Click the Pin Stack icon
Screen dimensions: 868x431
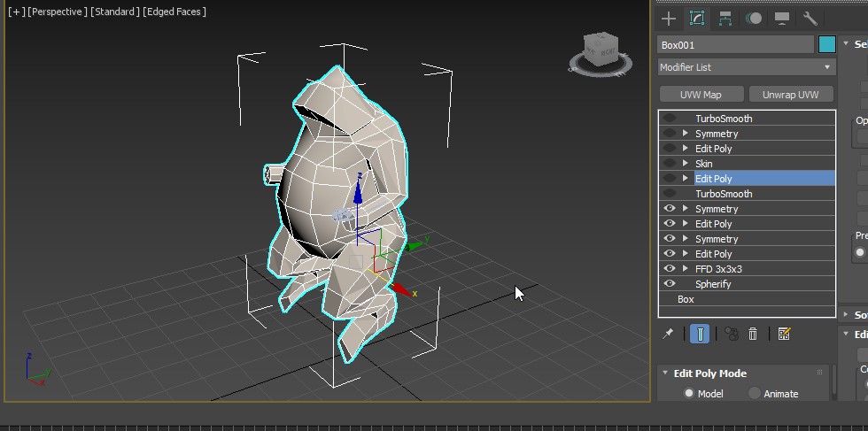point(670,334)
